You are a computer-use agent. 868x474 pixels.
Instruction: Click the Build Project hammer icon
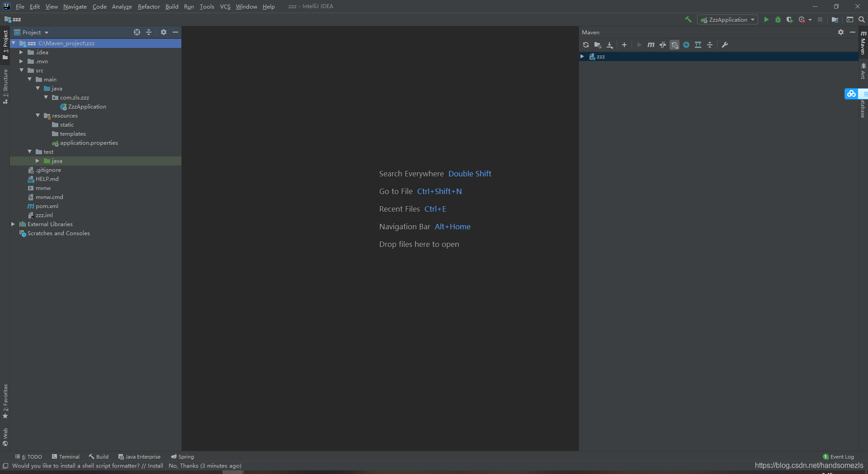coord(688,19)
